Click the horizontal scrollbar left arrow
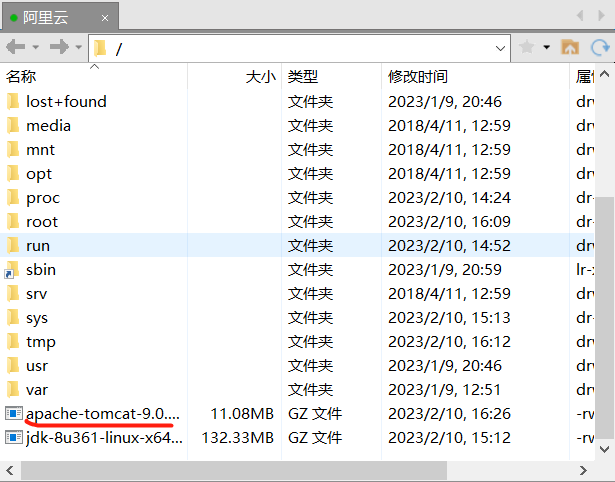Image resolution: width=615 pixels, height=482 pixels. pos(10,470)
